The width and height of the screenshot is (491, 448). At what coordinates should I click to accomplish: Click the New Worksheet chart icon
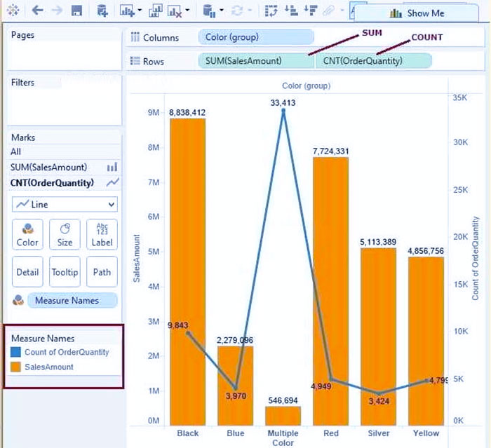point(127,11)
